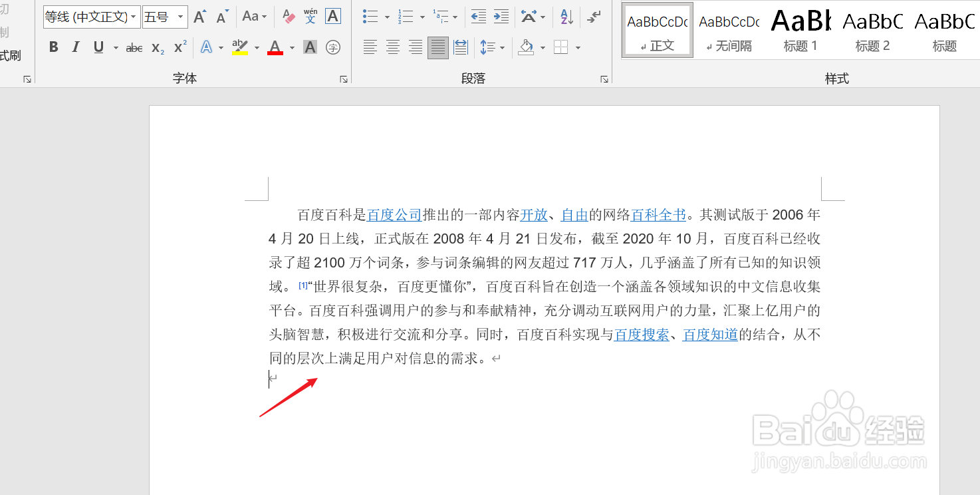Screen dimensions: 980x495
Task: Expand highlight color dropdown arrow
Action: 257,48
